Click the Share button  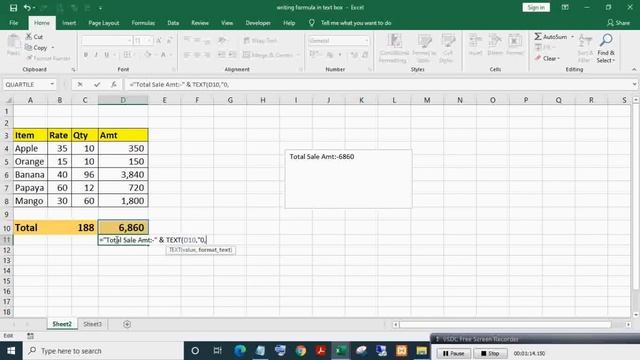618,23
